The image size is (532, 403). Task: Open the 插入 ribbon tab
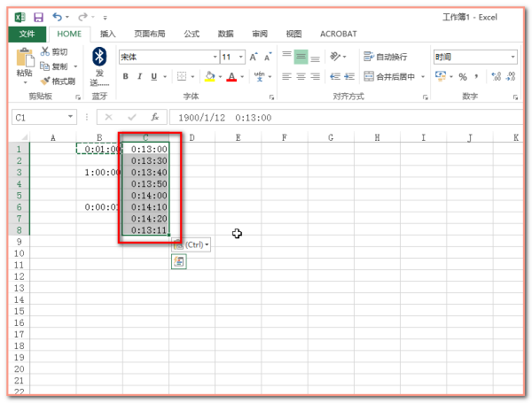coord(107,34)
